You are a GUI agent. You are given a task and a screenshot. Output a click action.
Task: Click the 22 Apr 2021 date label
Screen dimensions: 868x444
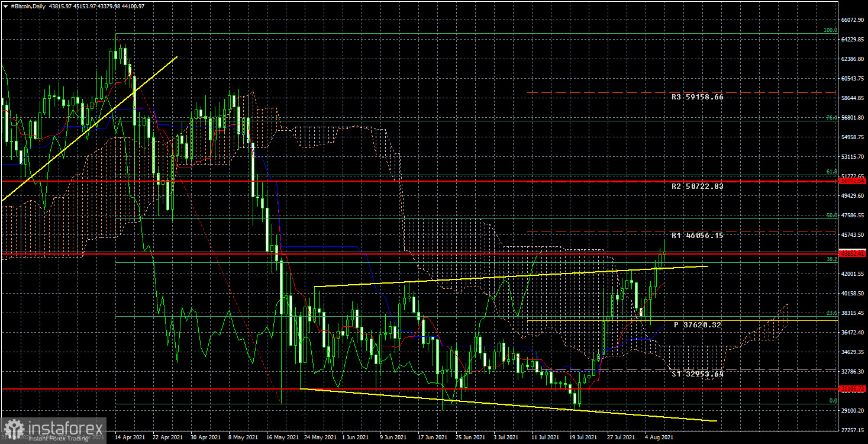click(167, 438)
